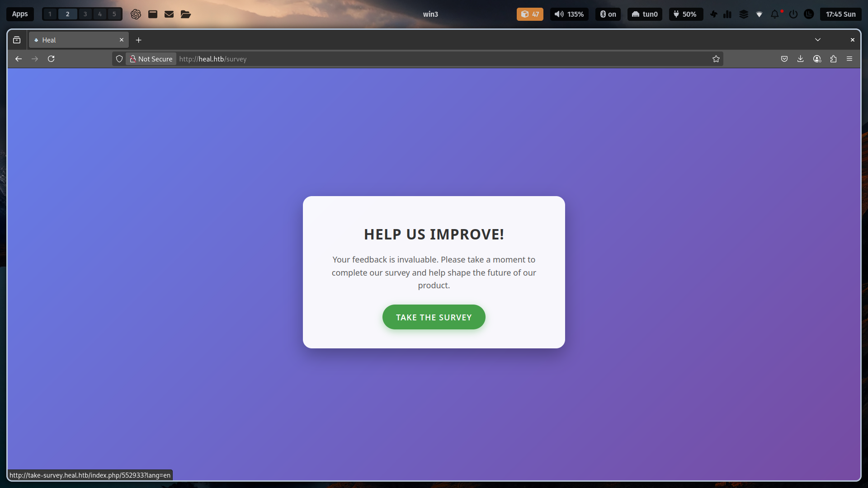
Task: Open Firefox account profile icon
Action: pyautogui.click(x=817, y=59)
